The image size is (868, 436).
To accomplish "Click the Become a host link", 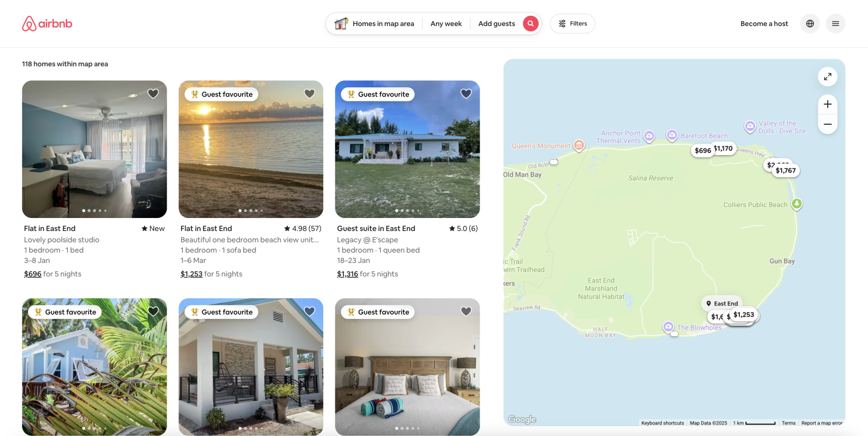I will pyautogui.click(x=764, y=23).
